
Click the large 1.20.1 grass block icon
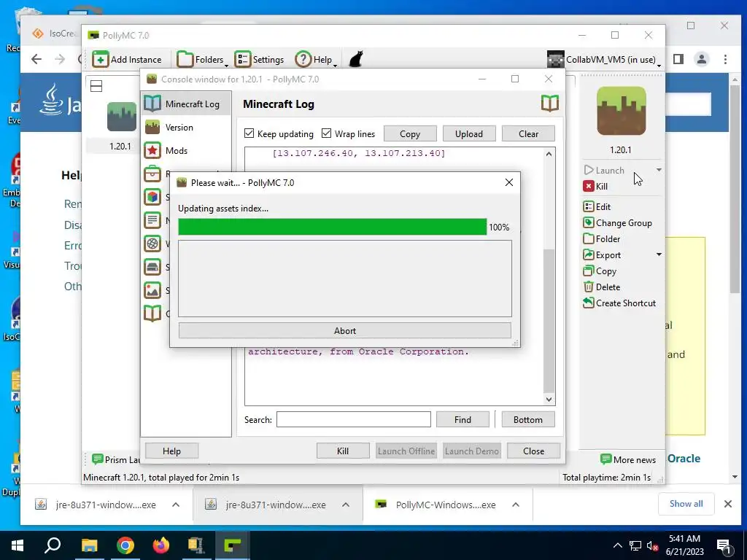pyautogui.click(x=622, y=111)
